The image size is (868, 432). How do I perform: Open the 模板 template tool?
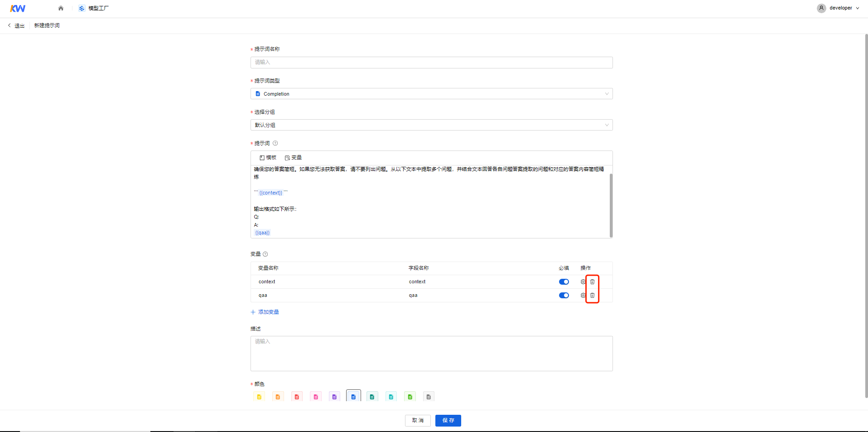click(x=268, y=158)
